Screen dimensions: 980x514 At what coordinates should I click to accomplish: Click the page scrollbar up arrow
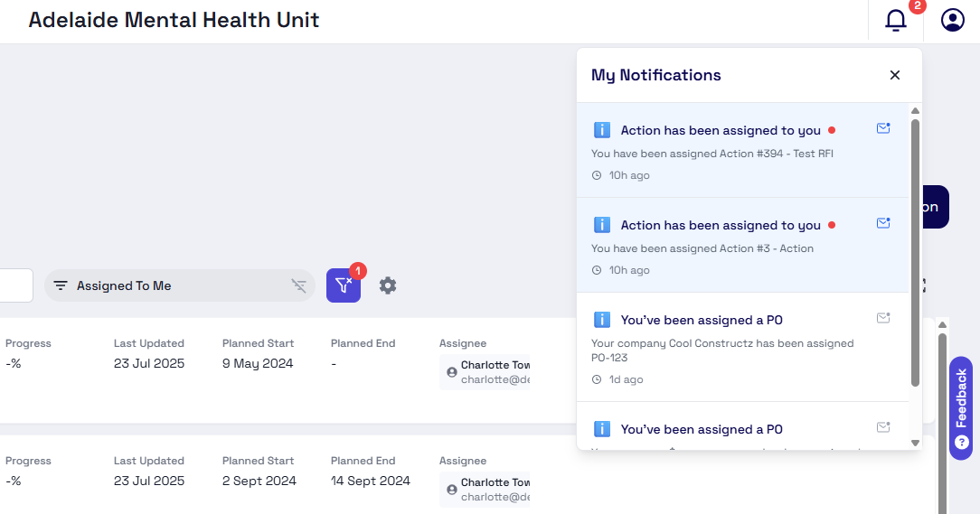tap(943, 325)
